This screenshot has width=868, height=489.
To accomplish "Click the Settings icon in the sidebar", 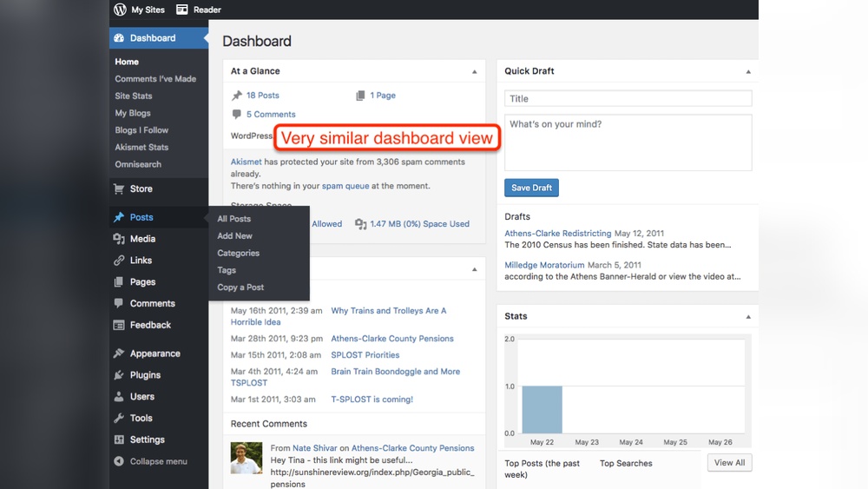I will [119, 439].
